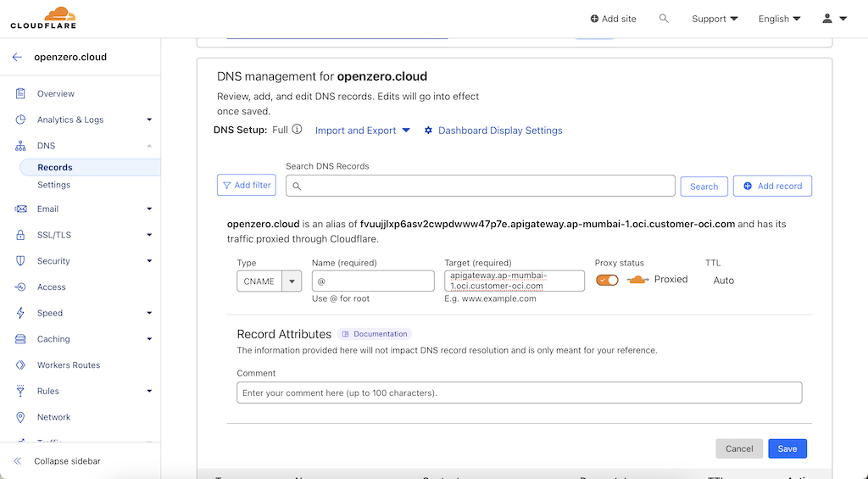Image resolution: width=868 pixels, height=479 pixels.
Task: Click the Caching drive icon
Action: tap(20, 339)
